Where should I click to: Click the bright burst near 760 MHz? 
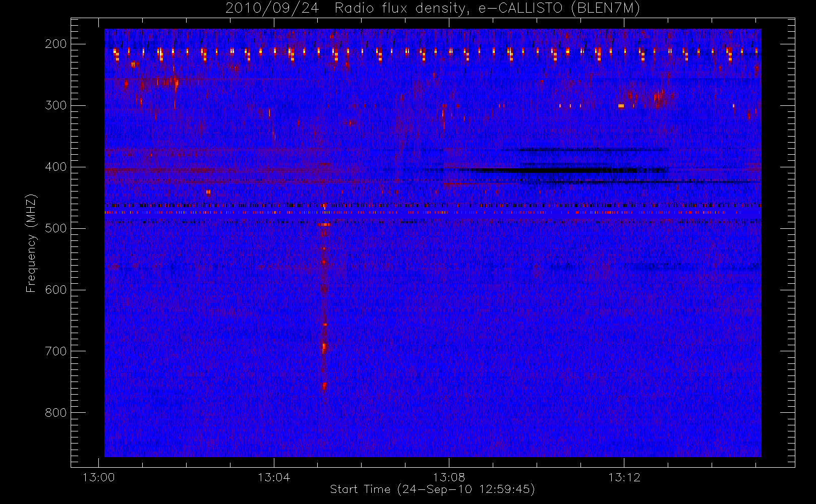click(324, 387)
